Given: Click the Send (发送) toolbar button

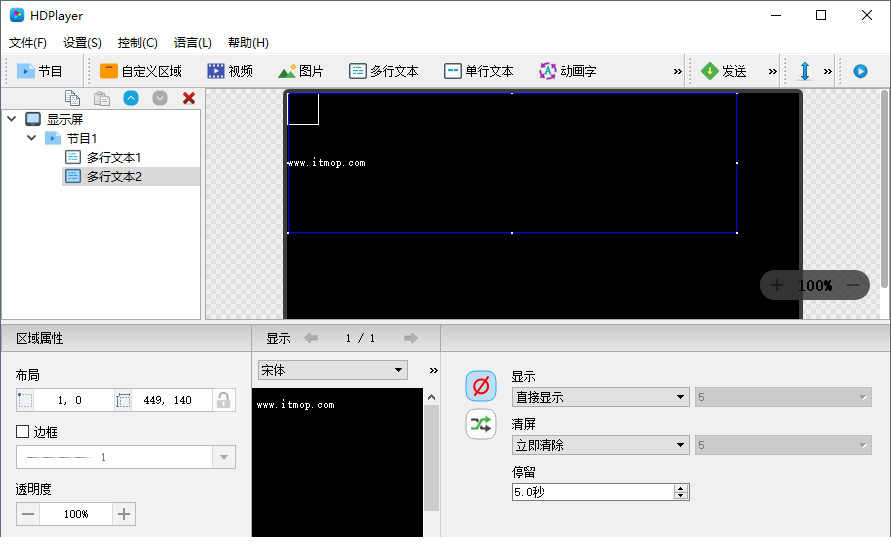Looking at the screenshot, I should pyautogui.click(x=723, y=71).
